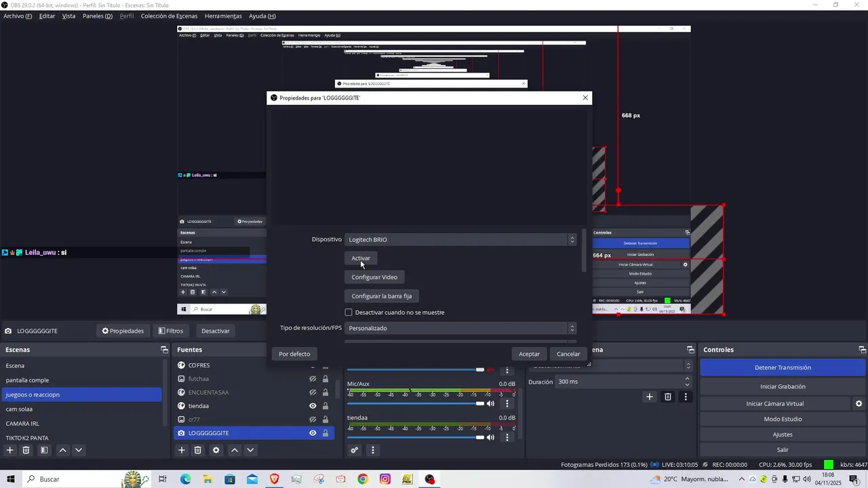Adjust the Duración 300 ms stepper arrows
The width and height of the screenshot is (868, 488).
point(687,382)
